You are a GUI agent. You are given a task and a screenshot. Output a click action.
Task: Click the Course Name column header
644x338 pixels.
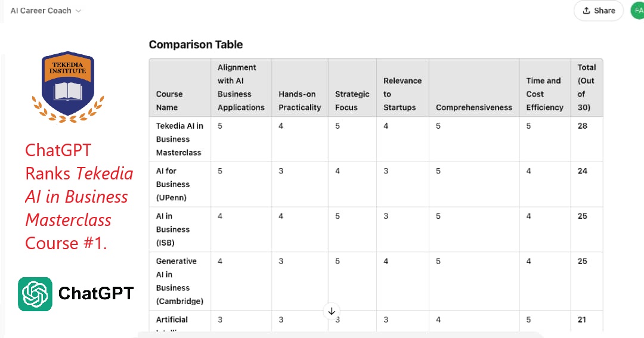point(169,101)
